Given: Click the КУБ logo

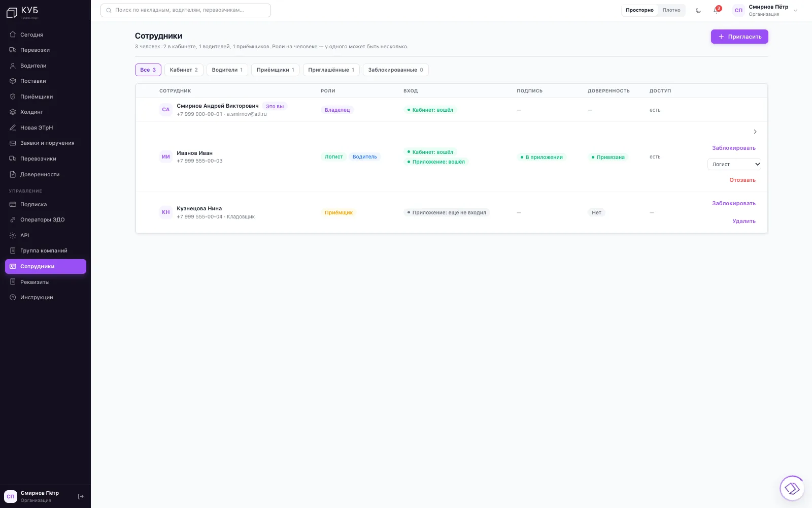Looking at the screenshot, I should click(22, 12).
